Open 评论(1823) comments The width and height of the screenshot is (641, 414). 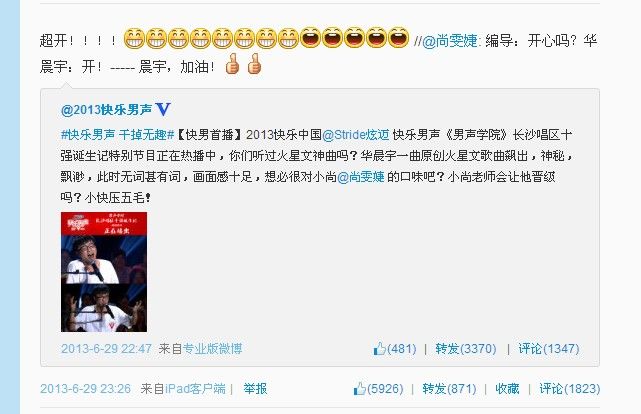coord(569,388)
